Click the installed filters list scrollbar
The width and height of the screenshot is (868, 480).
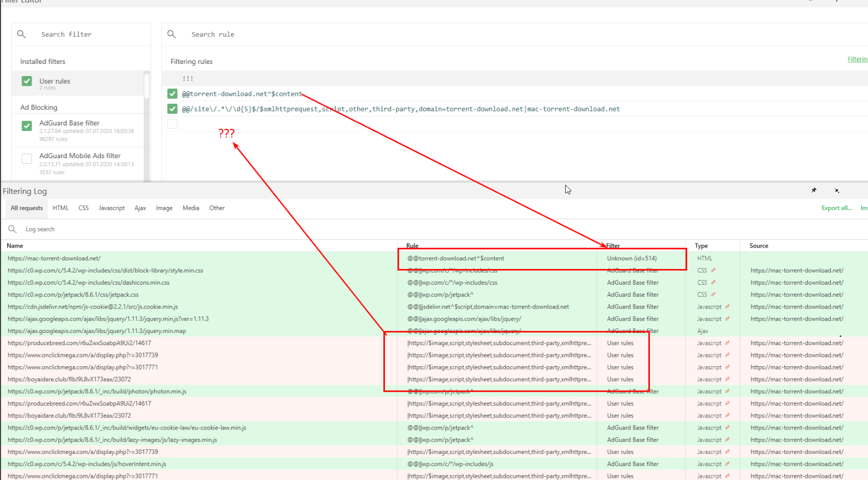[x=147, y=86]
